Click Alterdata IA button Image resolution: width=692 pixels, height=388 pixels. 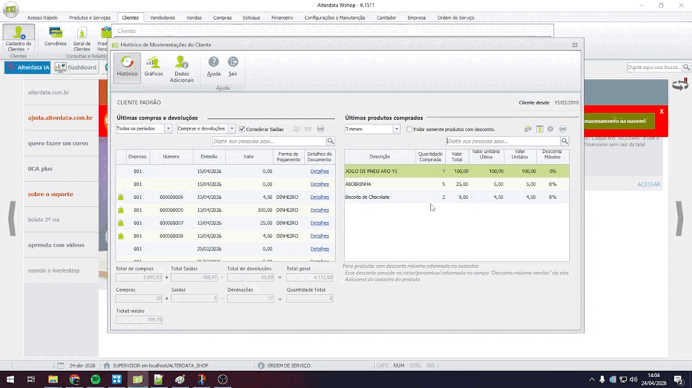pyautogui.click(x=28, y=68)
